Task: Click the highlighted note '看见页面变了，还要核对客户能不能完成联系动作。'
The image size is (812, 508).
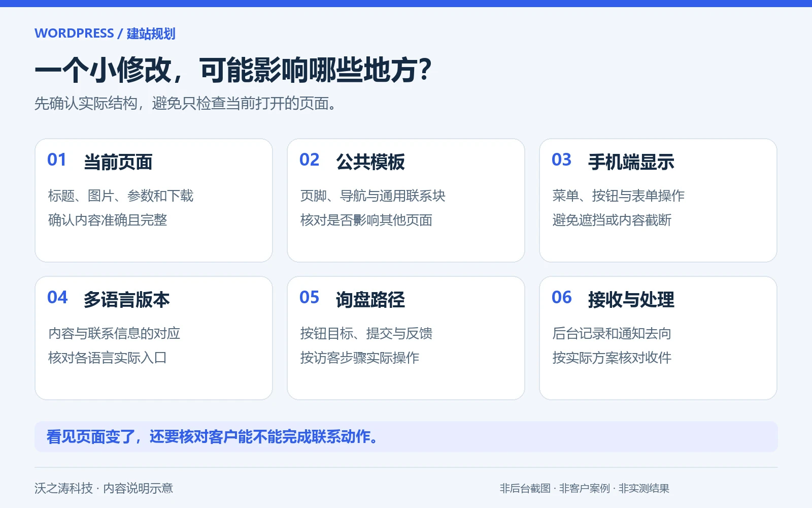Action: point(406,437)
